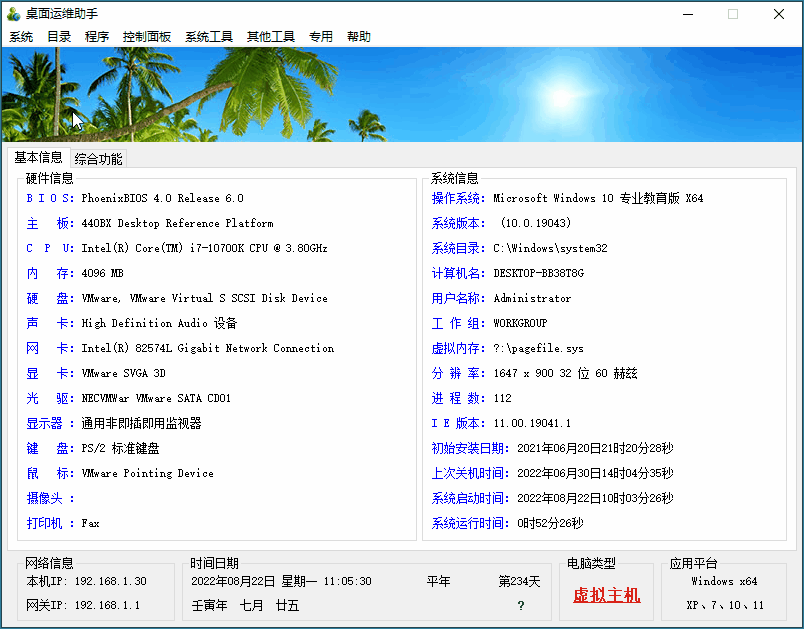Viewport: 804px width, 629px height.
Task: Click the 显示器 label link
Action: (44, 423)
